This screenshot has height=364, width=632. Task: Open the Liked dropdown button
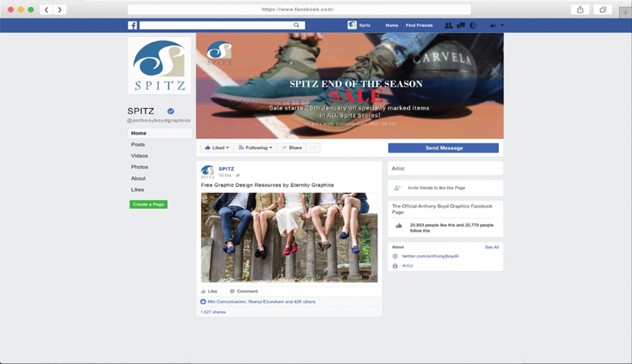click(217, 148)
